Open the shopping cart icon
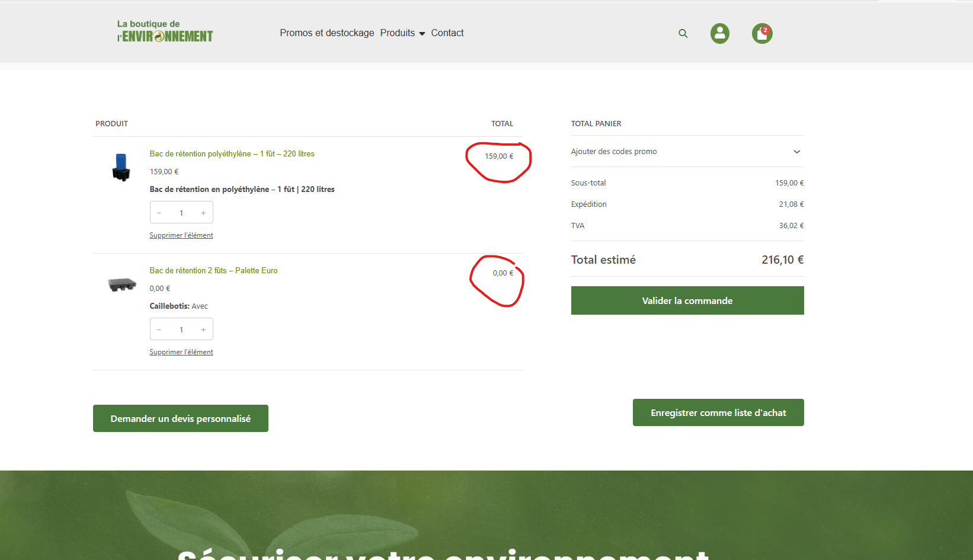The width and height of the screenshot is (973, 560). click(x=762, y=34)
